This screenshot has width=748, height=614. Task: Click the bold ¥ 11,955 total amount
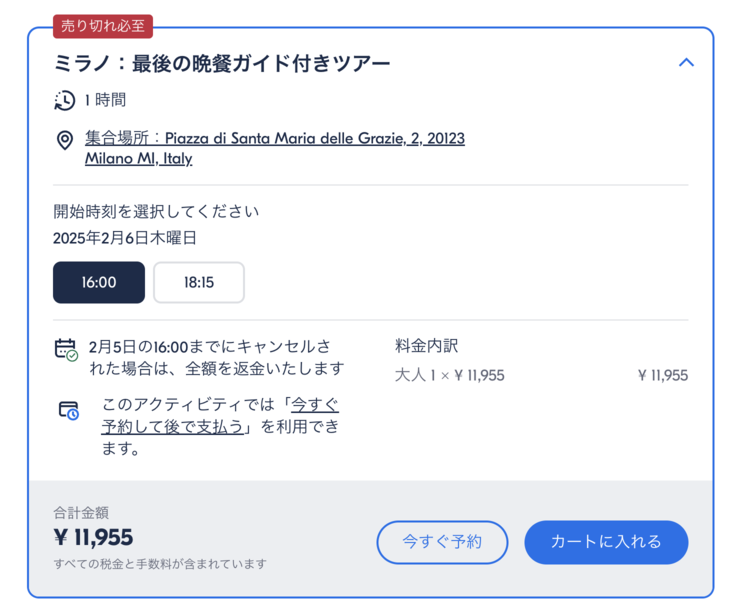(93, 538)
